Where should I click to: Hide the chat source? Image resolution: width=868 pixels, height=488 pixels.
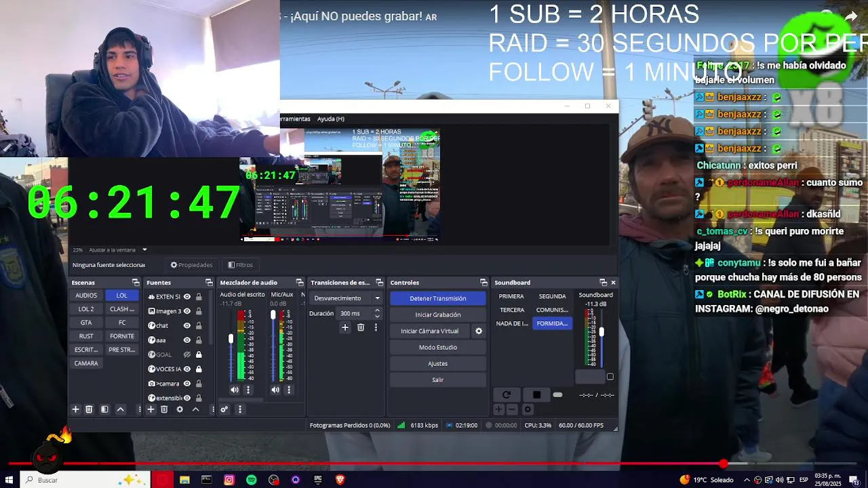point(187,325)
